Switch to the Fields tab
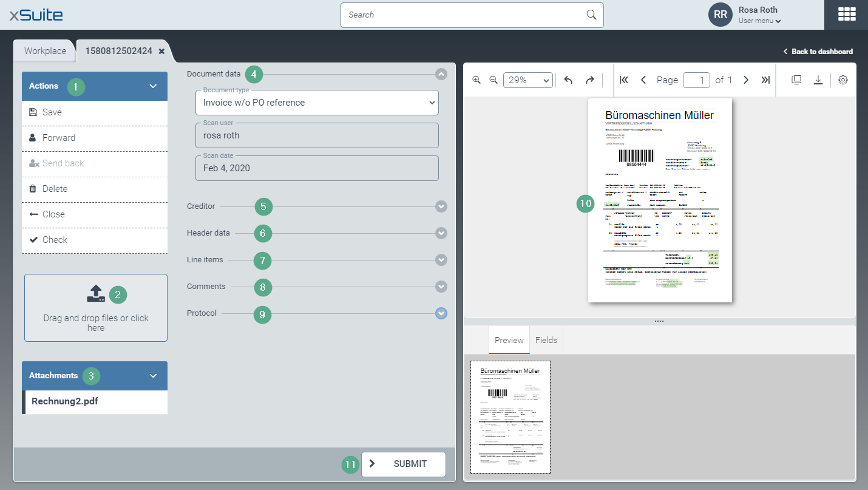The image size is (868, 490). click(x=546, y=340)
